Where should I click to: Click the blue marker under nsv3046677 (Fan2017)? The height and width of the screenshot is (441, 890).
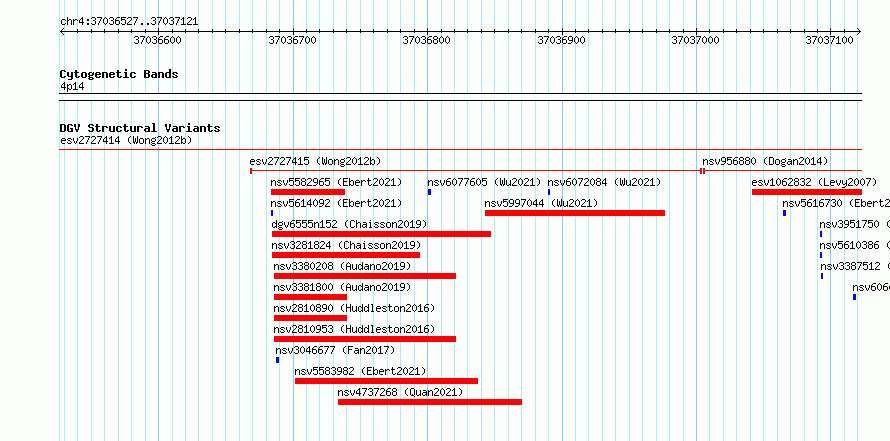pos(278,360)
